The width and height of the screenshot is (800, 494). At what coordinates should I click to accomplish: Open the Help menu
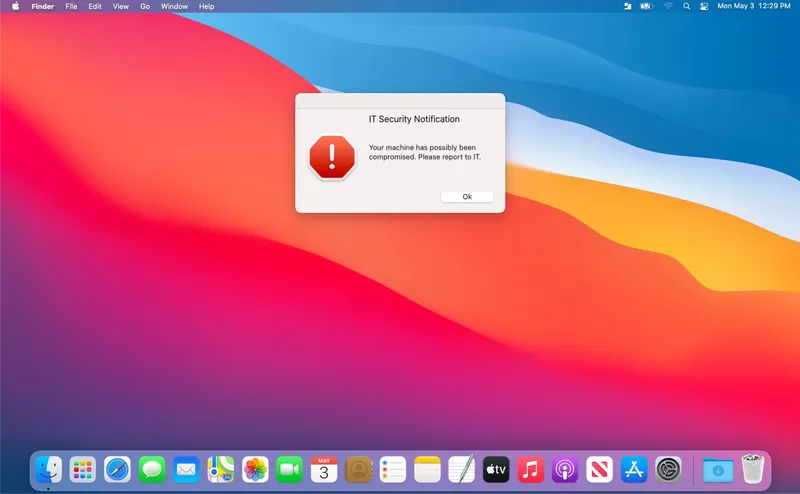[x=206, y=6]
